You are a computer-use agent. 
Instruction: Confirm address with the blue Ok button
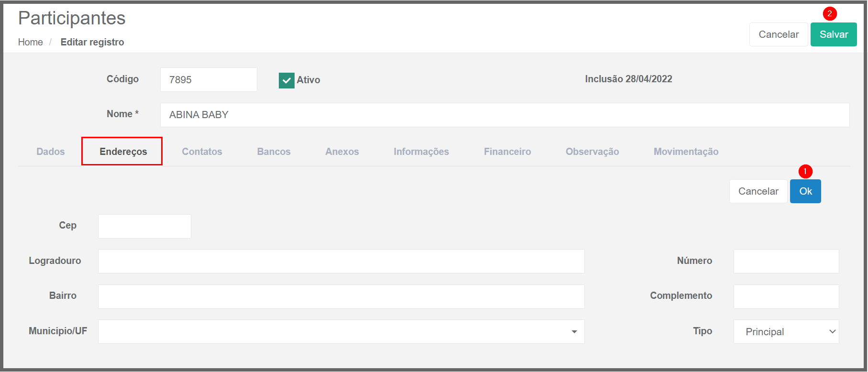click(x=805, y=191)
